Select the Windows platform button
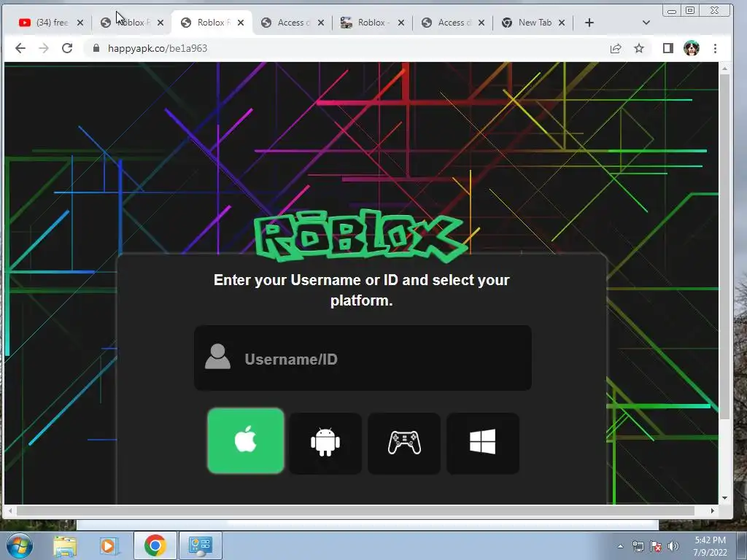747x560 pixels. tap(483, 443)
